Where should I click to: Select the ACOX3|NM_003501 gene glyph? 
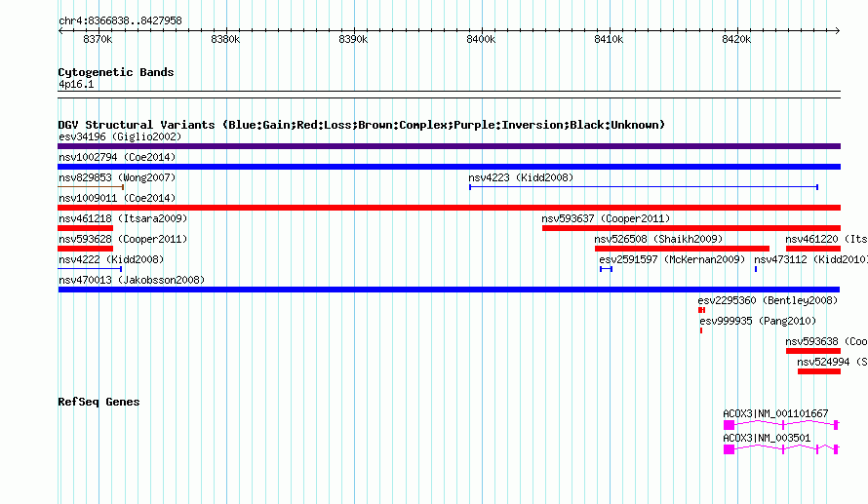tap(781, 449)
